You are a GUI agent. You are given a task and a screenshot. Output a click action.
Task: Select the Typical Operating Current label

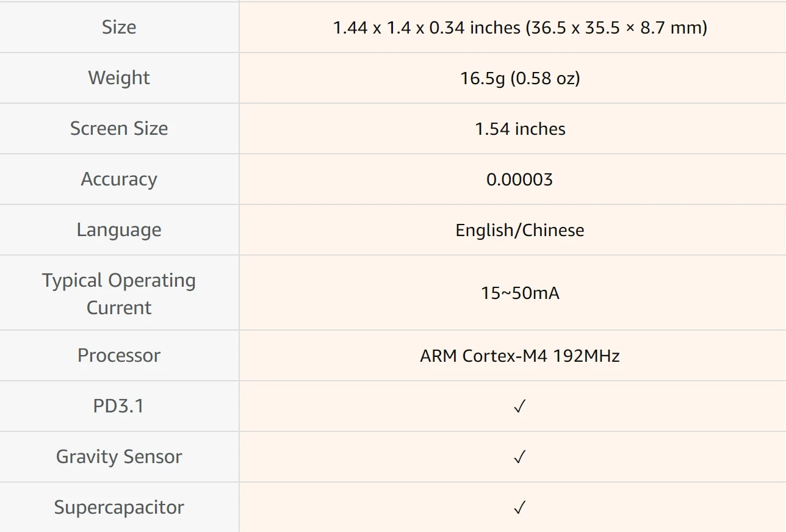click(x=119, y=293)
